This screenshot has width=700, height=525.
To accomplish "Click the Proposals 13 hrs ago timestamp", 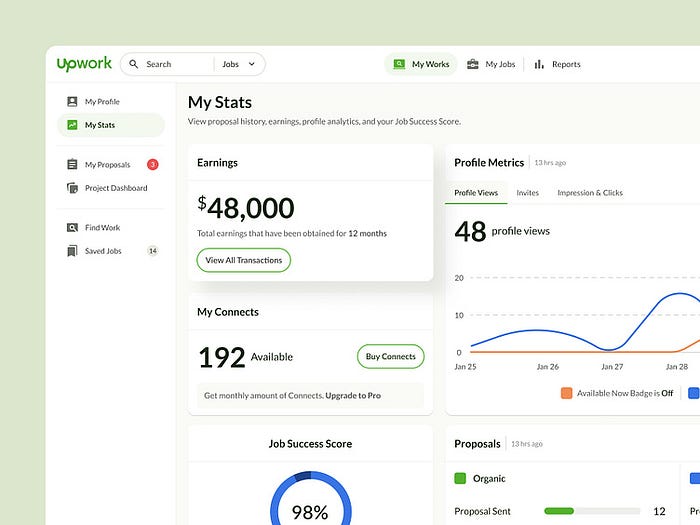I will (527, 444).
